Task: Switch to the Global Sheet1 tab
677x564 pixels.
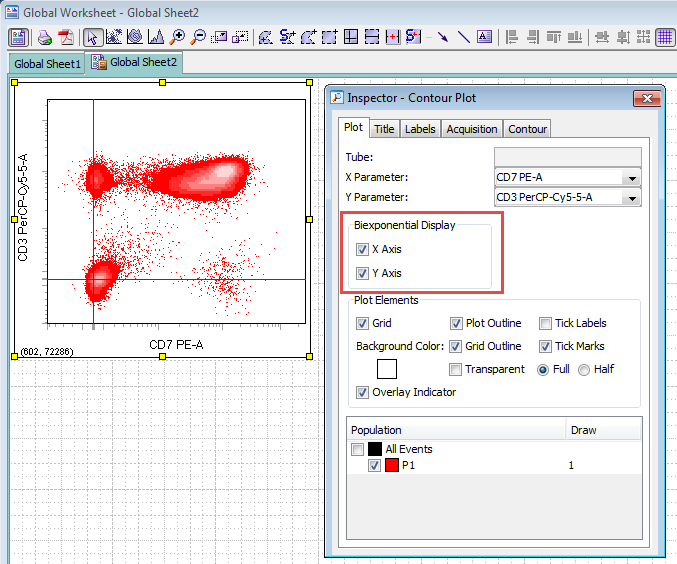Action: pyautogui.click(x=47, y=64)
